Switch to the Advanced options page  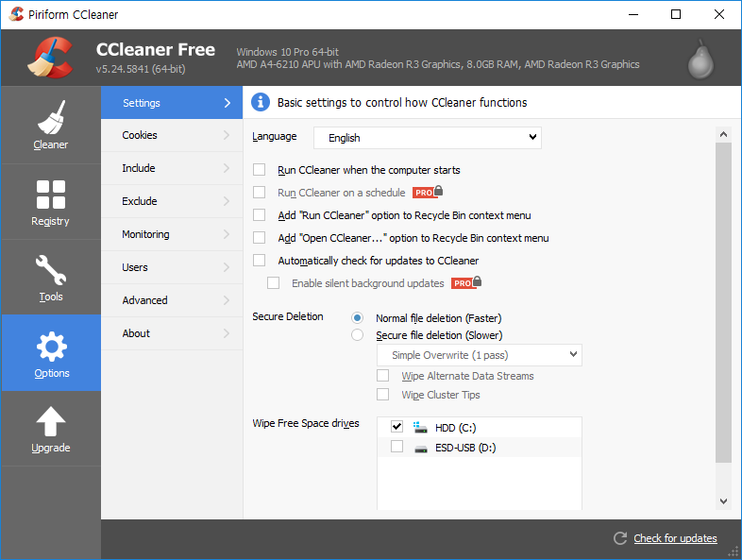(x=172, y=300)
